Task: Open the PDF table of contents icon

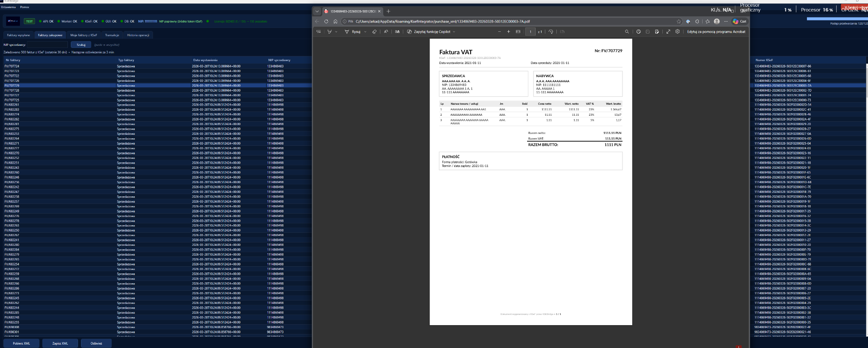Action: click(x=319, y=32)
